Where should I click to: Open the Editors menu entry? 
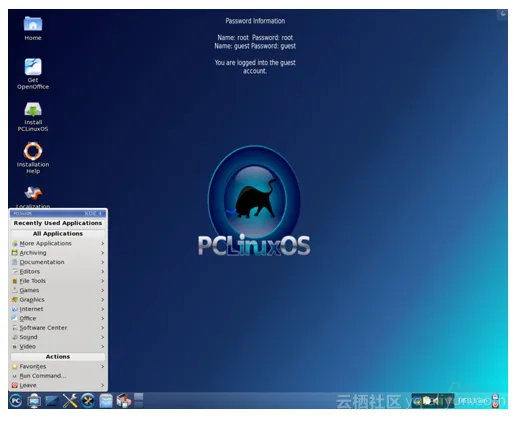click(58, 271)
